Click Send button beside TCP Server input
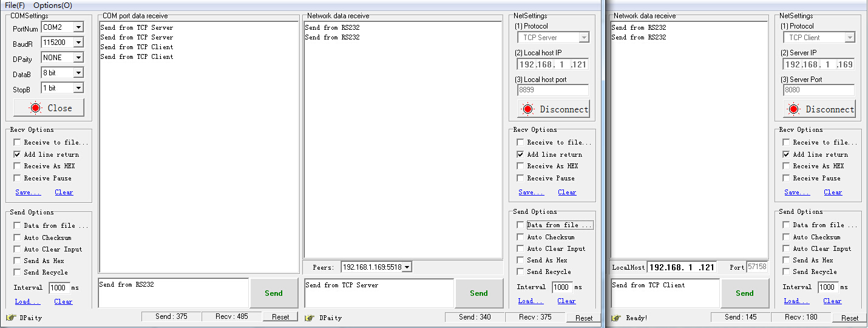The height and width of the screenshot is (328, 868). coord(479,293)
